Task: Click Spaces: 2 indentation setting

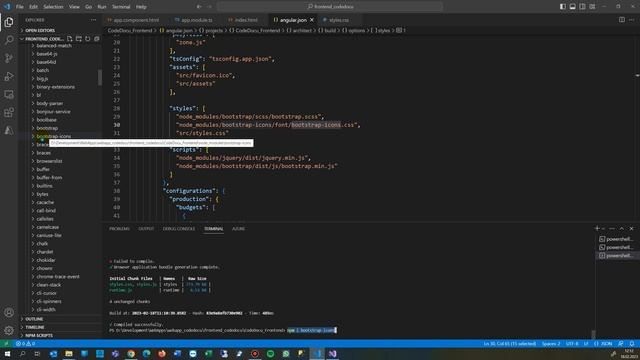Action: 551,344
